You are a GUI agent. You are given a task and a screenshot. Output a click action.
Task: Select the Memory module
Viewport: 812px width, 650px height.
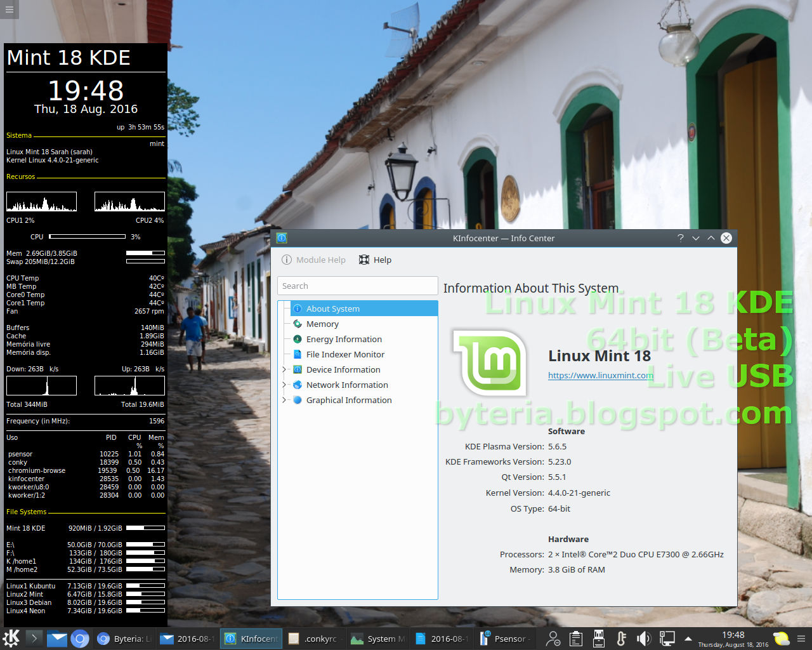coord(322,324)
